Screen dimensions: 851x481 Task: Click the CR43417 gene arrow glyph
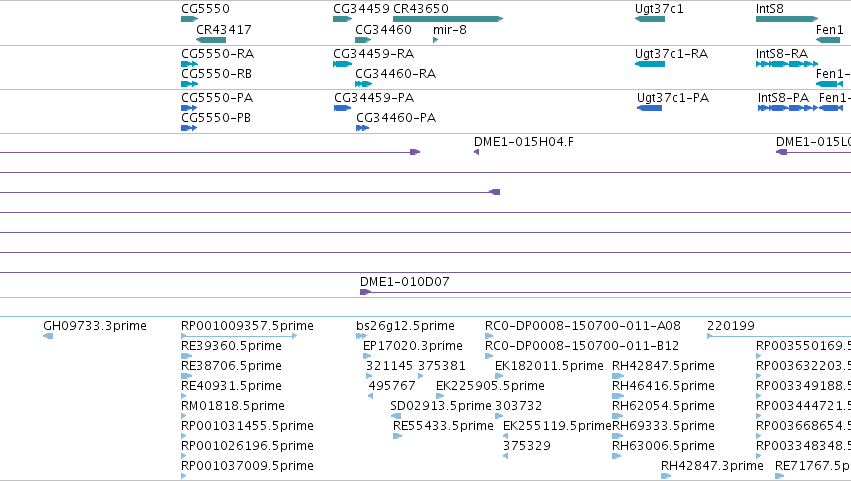pos(211,40)
